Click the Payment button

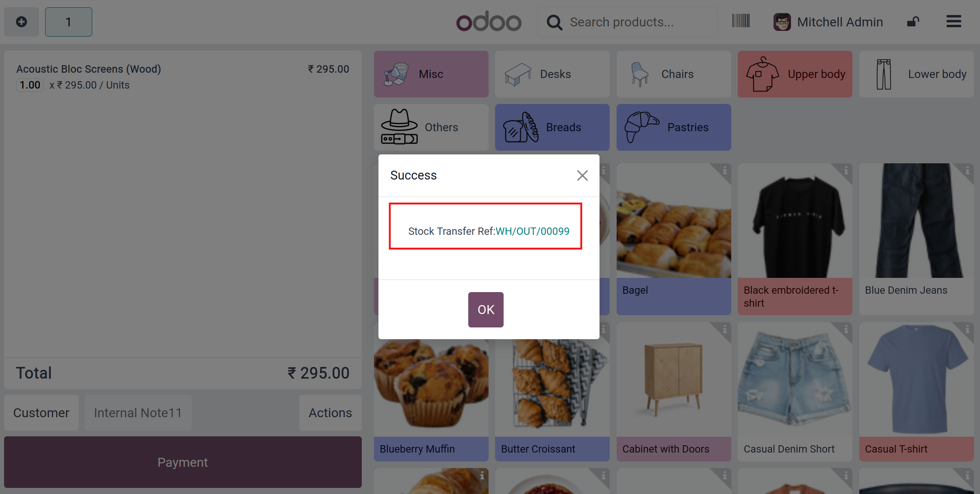(x=183, y=462)
